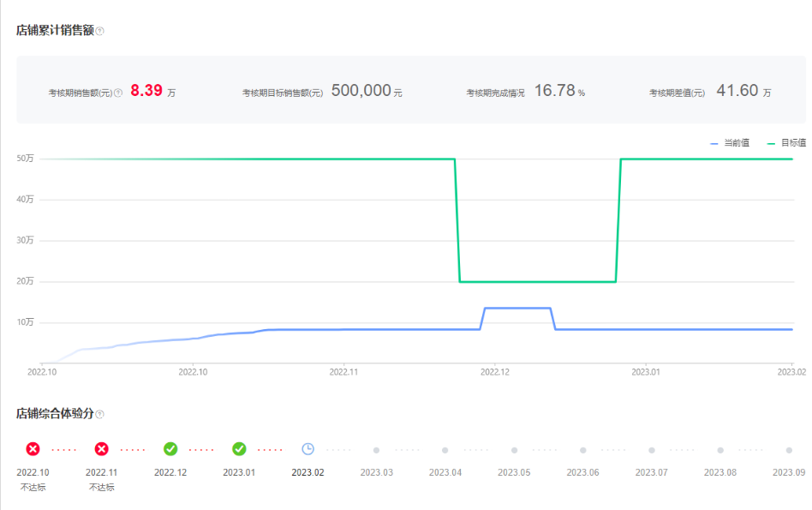
Task: Click help icon beside 店铺综合体验分 title
Action: pyautogui.click(x=100, y=414)
